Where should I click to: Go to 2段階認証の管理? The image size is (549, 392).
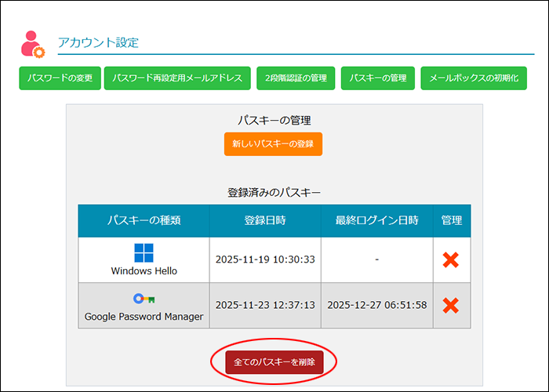coord(296,78)
